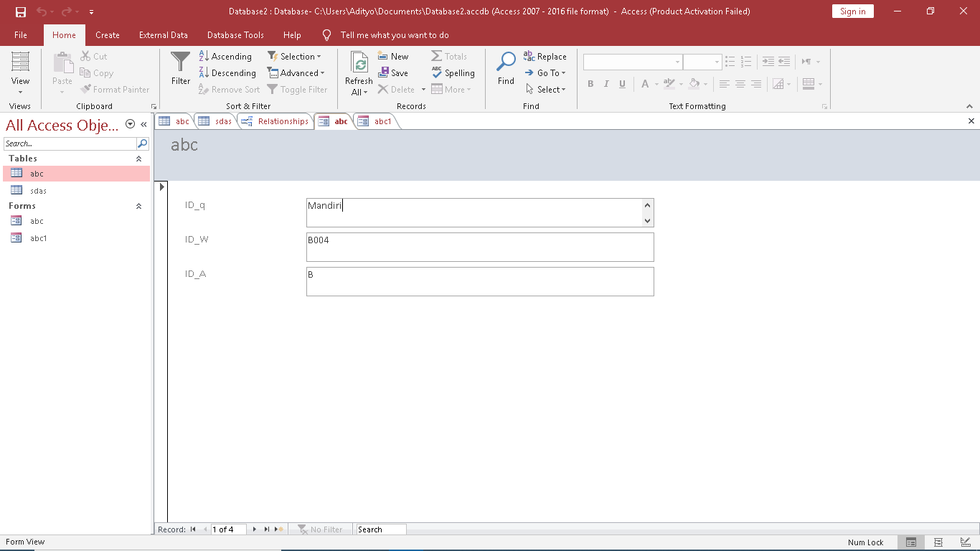This screenshot has width=980, height=551.
Task: Collapse the Tables group
Action: 138,159
